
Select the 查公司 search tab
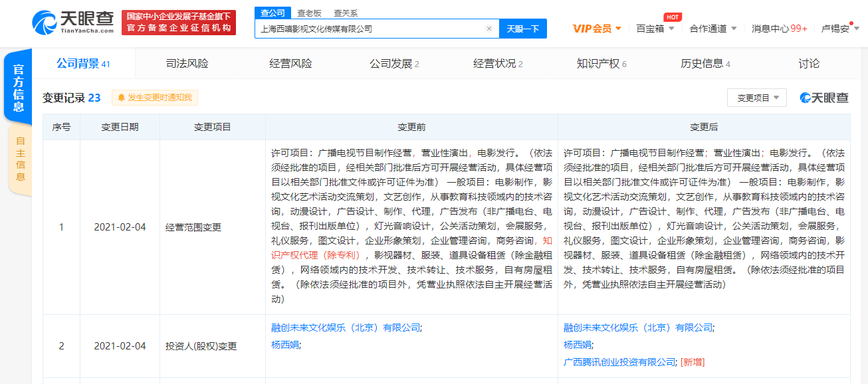(x=272, y=13)
